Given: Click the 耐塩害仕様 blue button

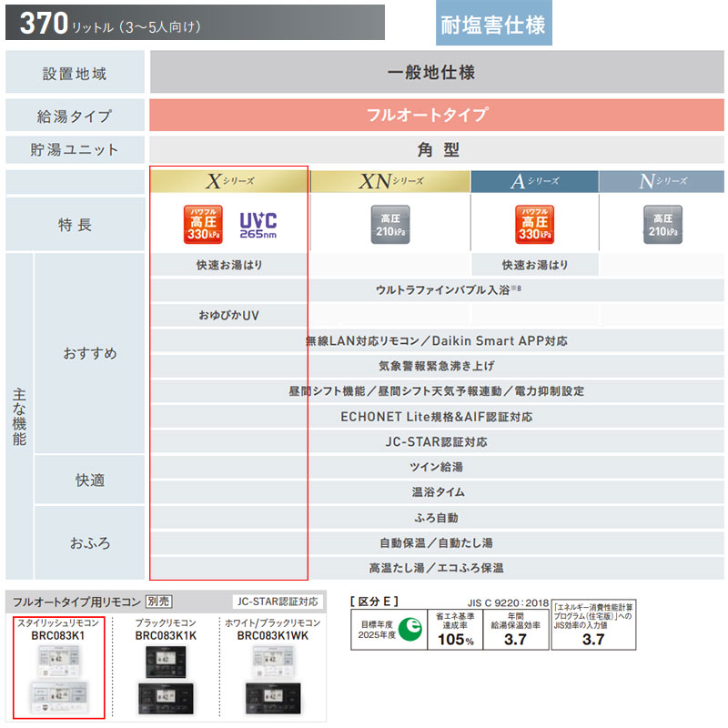Looking at the screenshot, I should pos(493,24).
